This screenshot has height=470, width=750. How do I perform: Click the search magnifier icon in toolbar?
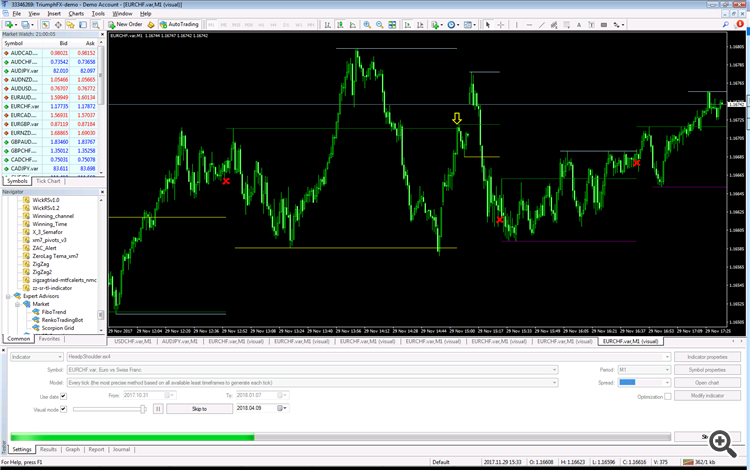click(x=726, y=24)
